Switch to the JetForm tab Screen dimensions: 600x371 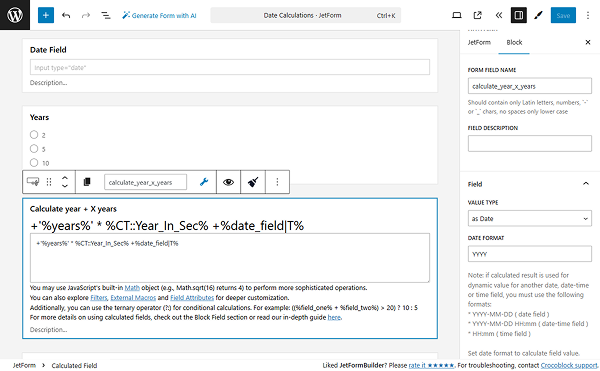click(479, 42)
